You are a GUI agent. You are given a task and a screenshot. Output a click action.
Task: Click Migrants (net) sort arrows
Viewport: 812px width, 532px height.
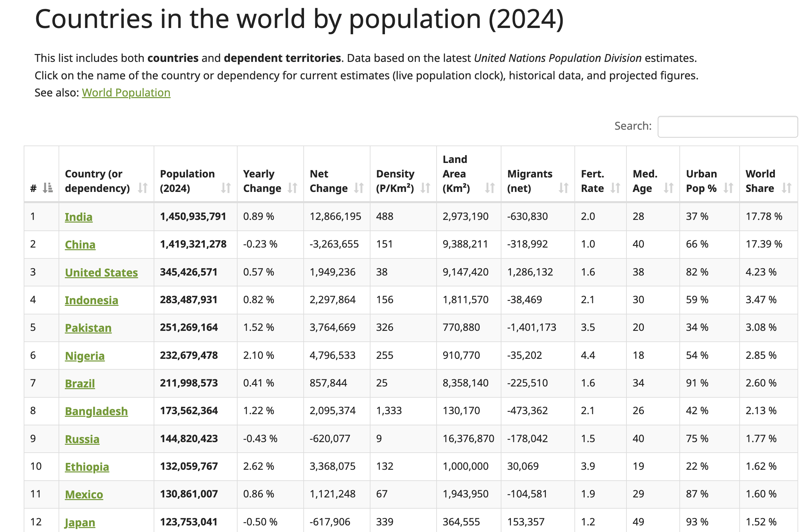[564, 188]
